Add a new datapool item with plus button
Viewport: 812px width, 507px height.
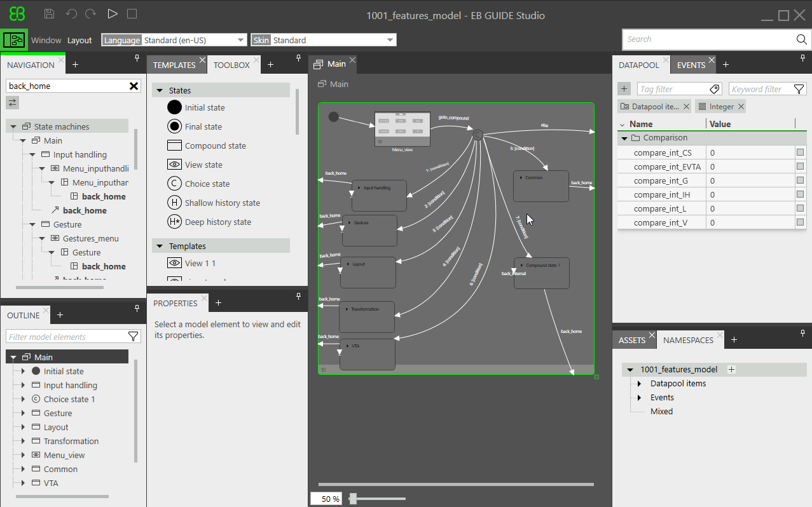pyautogui.click(x=624, y=89)
